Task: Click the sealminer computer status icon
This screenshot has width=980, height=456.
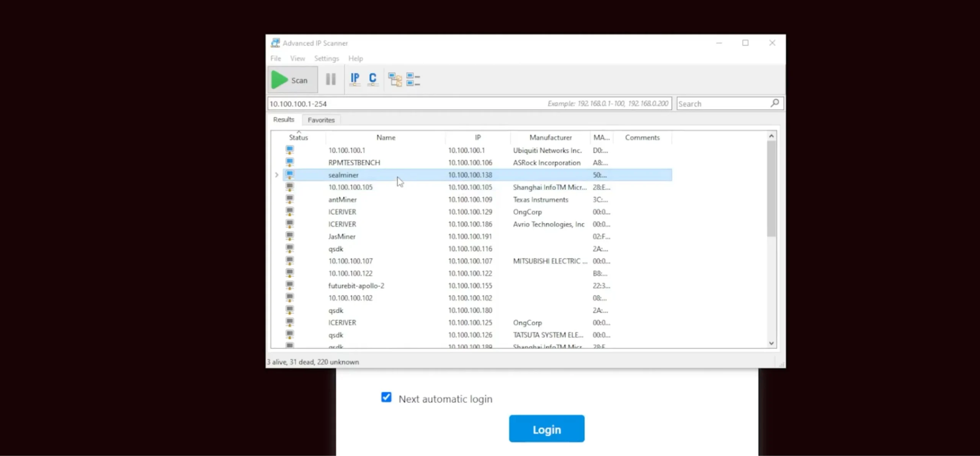Action: click(x=289, y=175)
